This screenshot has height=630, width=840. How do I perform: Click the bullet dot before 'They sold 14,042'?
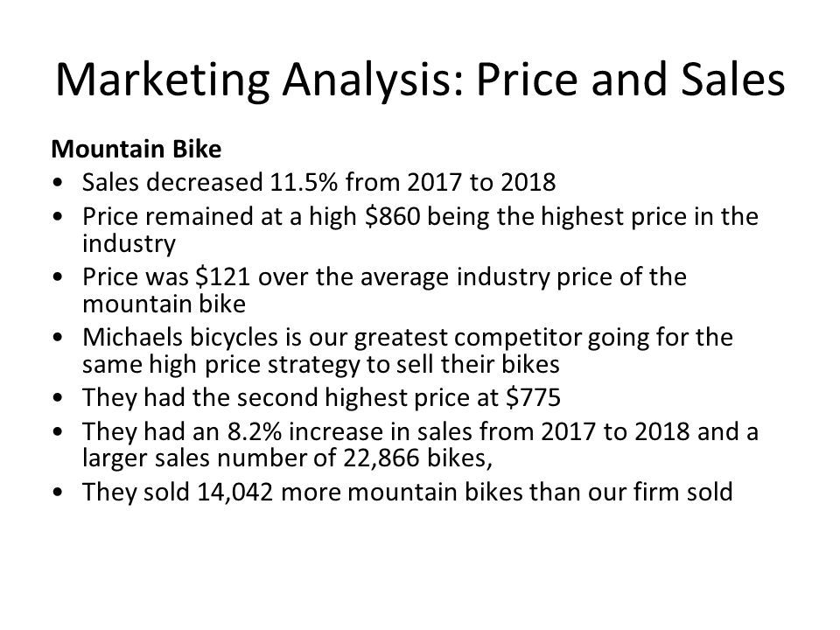tap(59, 493)
